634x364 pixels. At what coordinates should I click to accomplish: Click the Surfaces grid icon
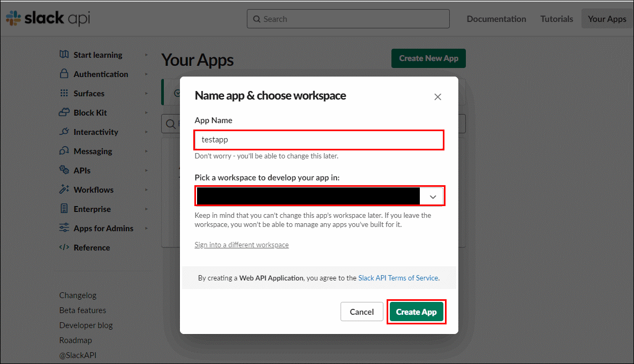(64, 93)
